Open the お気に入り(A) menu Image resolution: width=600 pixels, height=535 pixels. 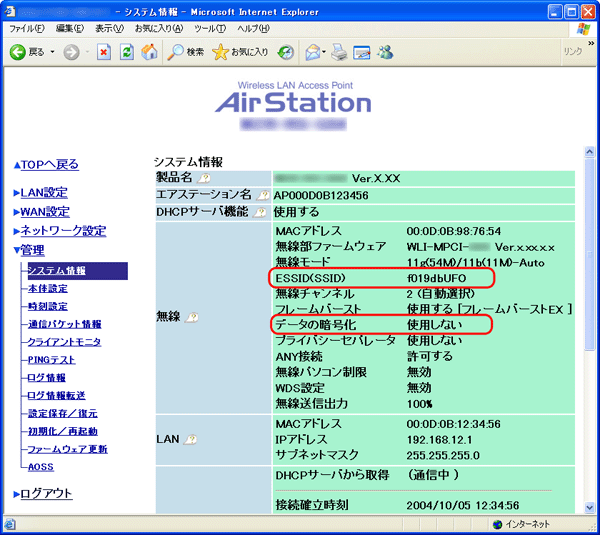tap(159, 29)
